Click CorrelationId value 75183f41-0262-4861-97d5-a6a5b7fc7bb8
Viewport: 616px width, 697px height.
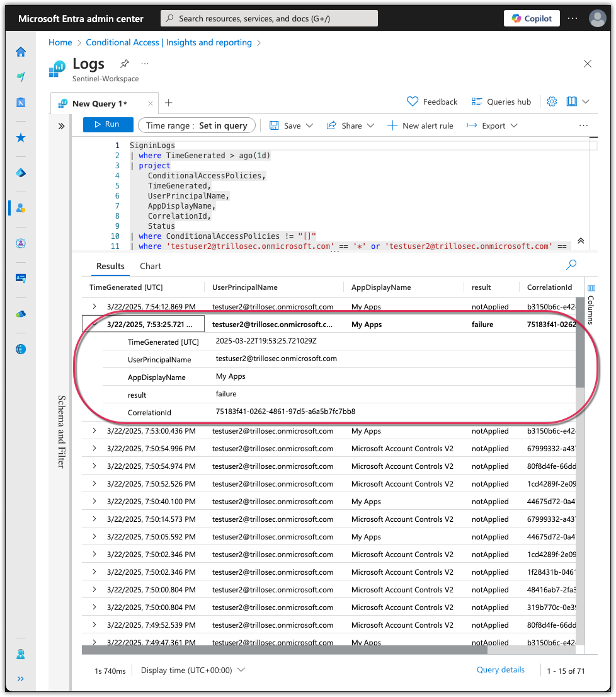[285, 412]
